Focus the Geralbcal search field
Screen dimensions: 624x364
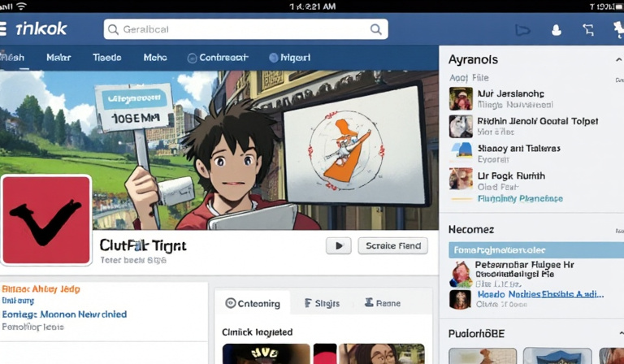pos(245,29)
